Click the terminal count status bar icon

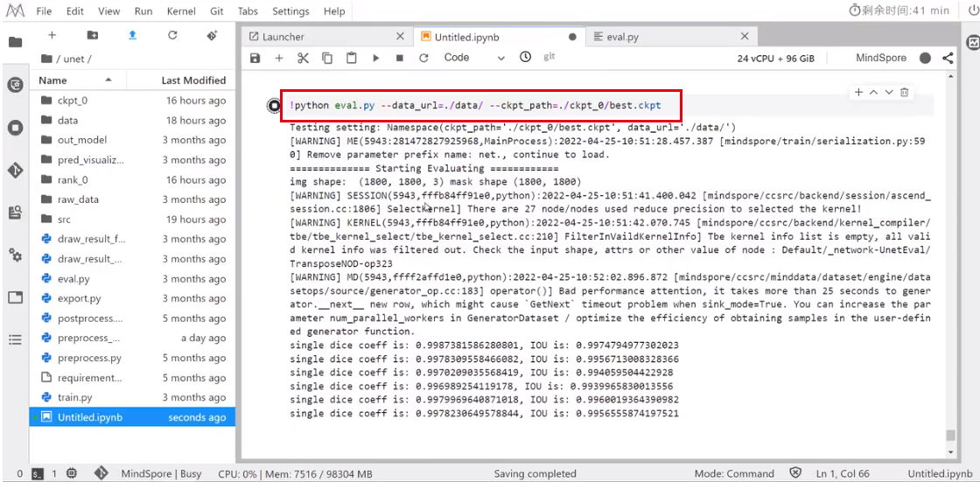[x=38, y=474]
